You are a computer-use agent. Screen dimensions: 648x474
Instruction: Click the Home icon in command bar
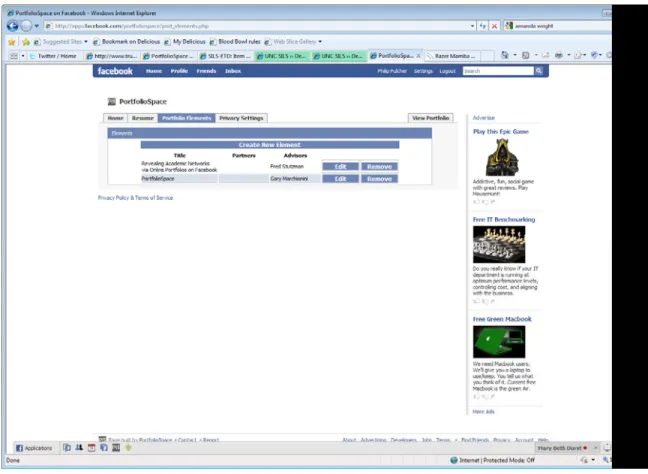[505, 55]
